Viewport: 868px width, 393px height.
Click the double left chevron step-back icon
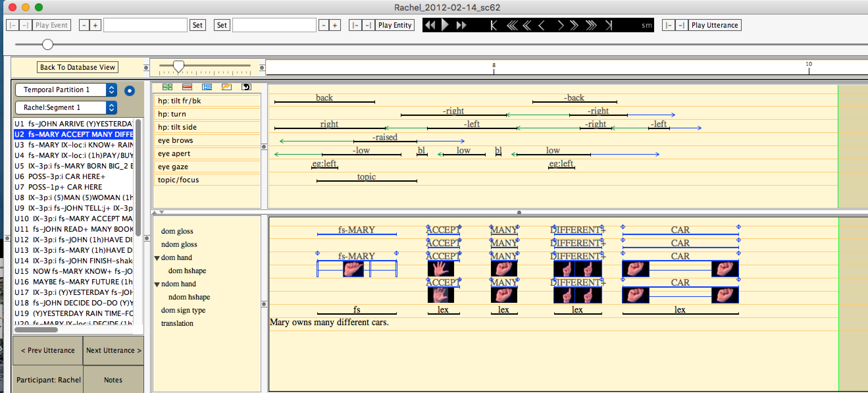pos(527,25)
